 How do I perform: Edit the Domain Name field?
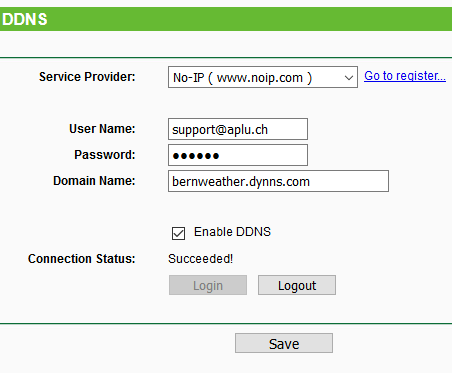point(278,181)
